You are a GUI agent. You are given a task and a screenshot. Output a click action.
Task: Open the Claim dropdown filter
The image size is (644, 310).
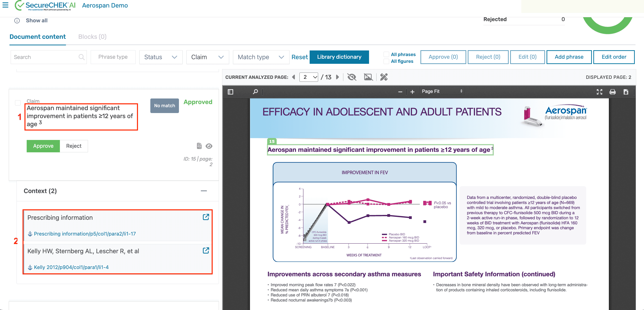point(208,57)
